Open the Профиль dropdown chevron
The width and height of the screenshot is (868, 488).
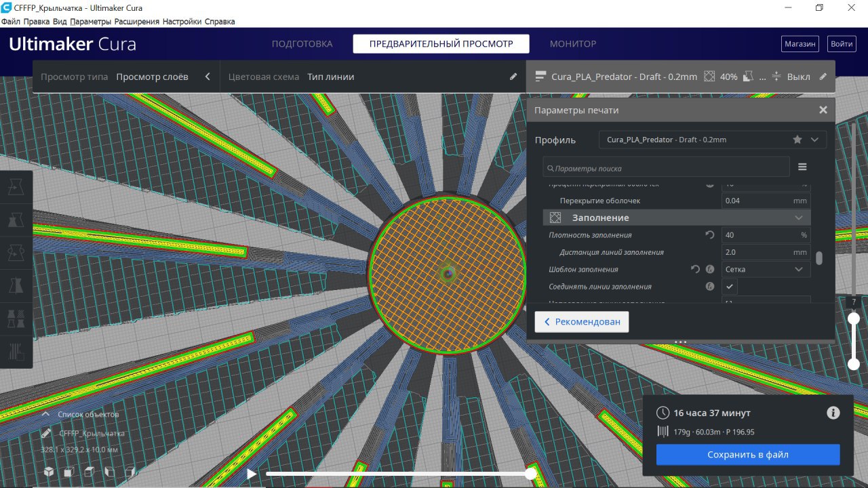point(814,140)
